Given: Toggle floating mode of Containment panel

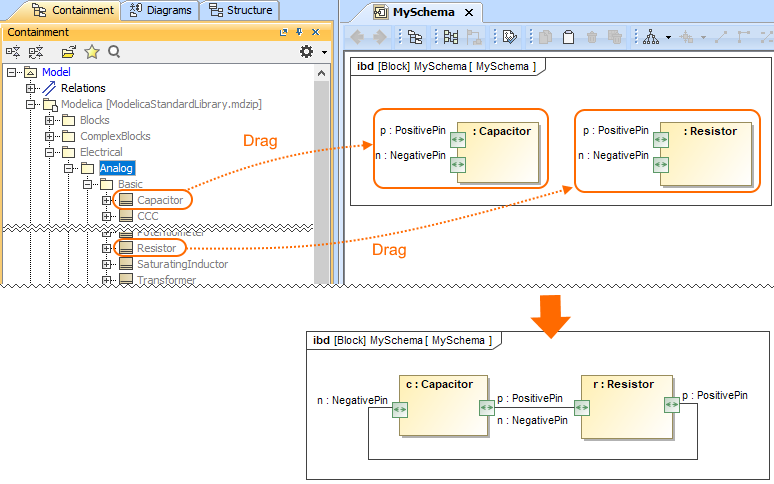Looking at the screenshot, I should [284, 33].
